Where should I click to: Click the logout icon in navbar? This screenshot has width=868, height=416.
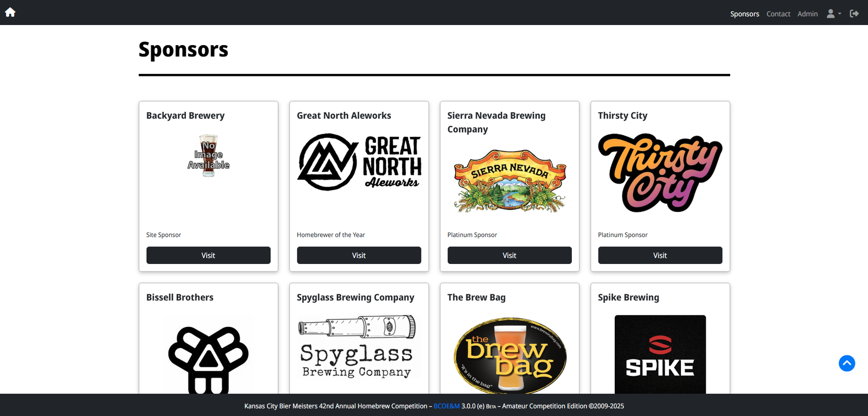pyautogui.click(x=854, y=14)
